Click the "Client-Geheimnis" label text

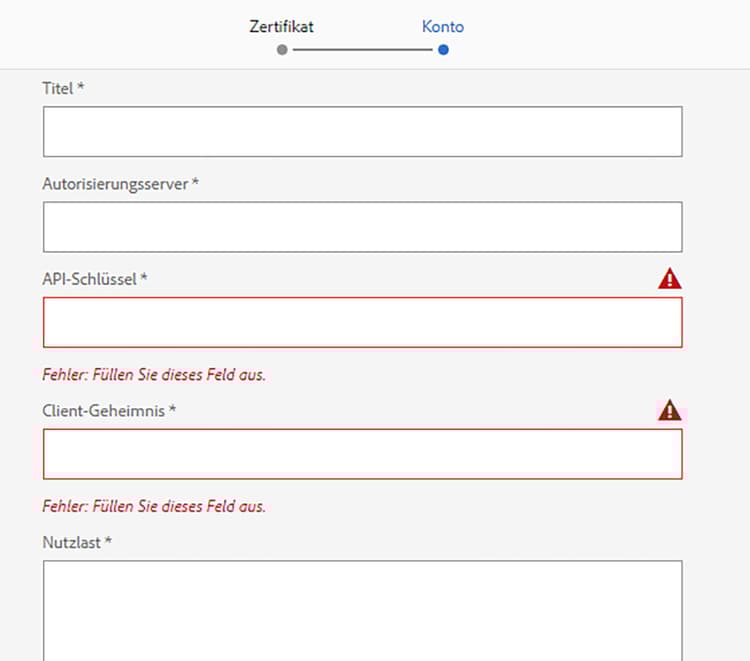(103, 411)
